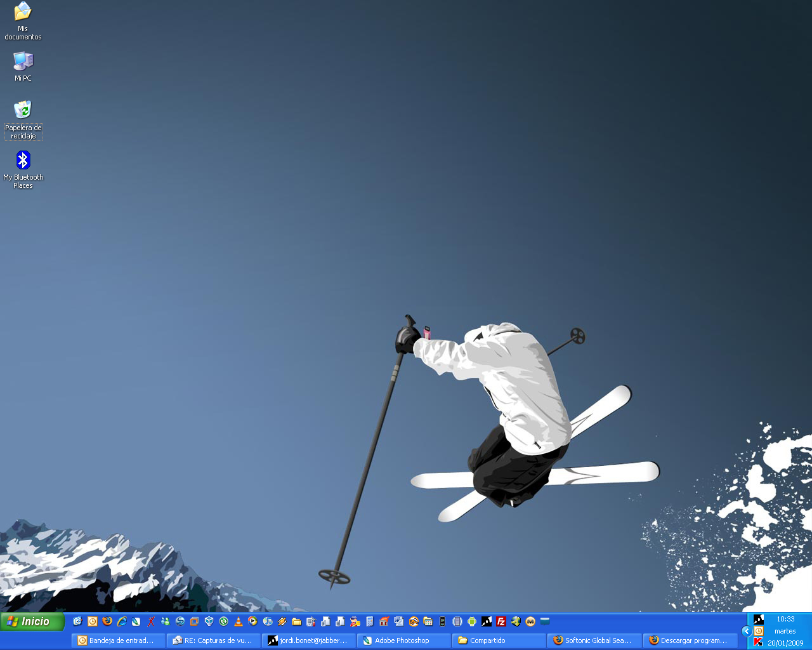The image size is (812, 650).
Task: Open Microsoft Word from Quick Launch
Action: coord(398,621)
